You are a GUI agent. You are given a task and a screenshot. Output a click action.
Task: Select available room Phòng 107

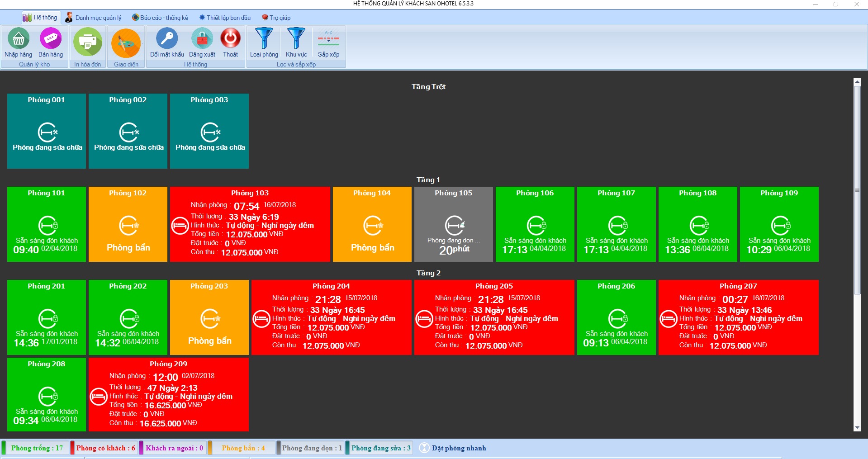pyautogui.click(x=617, y=224)
